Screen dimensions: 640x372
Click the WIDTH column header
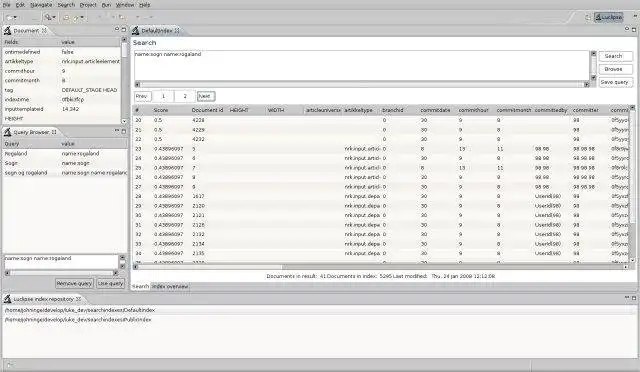[x=284, y=110]
